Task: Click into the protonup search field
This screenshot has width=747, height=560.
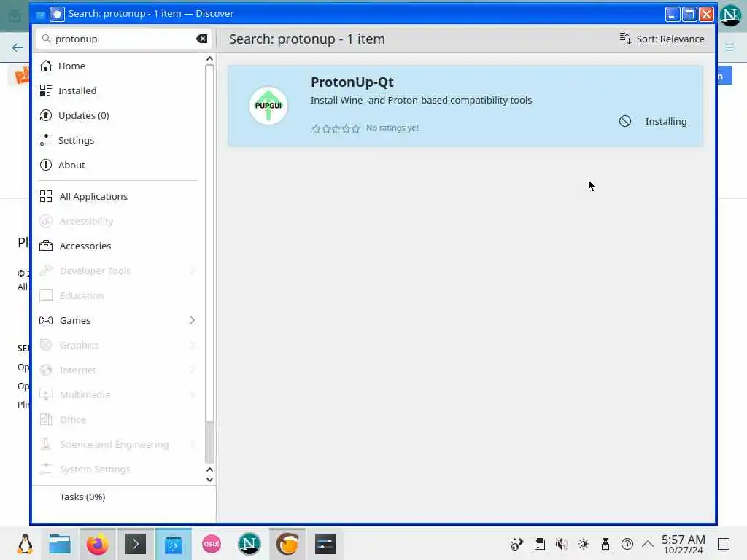Action: [x=124, y=39]
